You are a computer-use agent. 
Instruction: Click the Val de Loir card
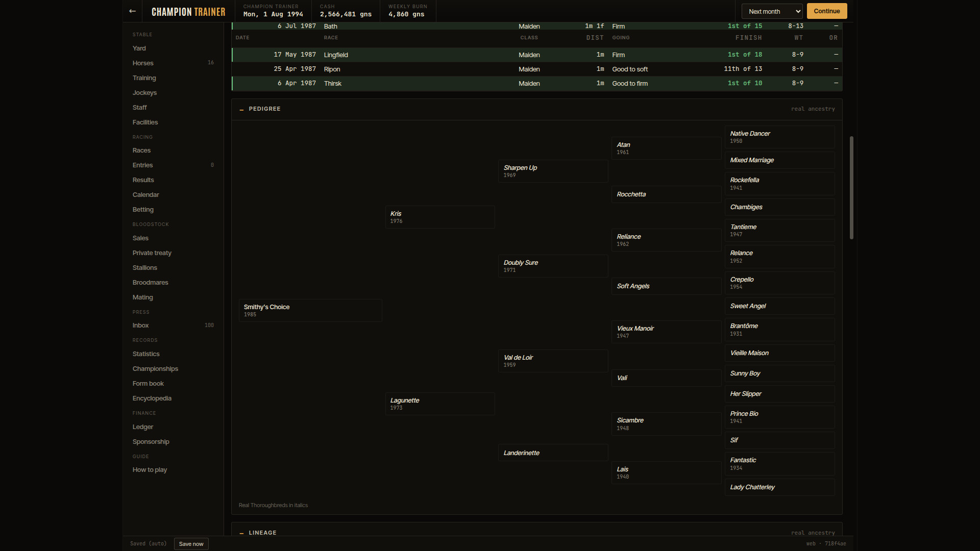(x=553, y=361)
